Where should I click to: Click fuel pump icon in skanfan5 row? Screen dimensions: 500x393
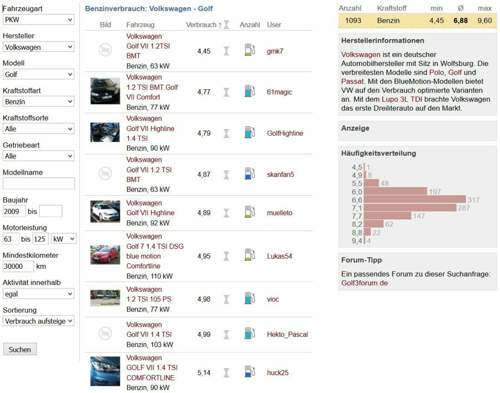pyautogui.click(x=250, y=174)
